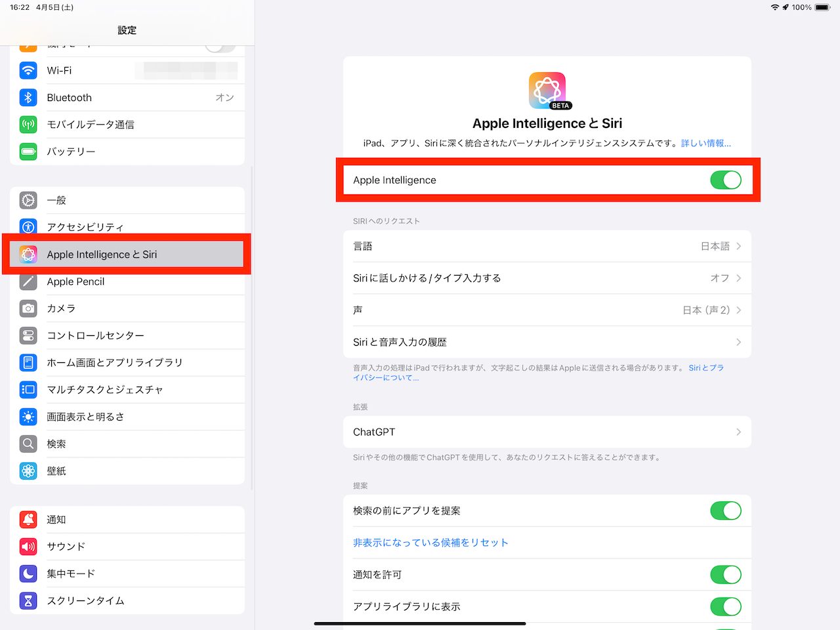
Task: Tap the Wi-Fi status icon in status bar
Action: pyautogui.click(x=775, y=7)
